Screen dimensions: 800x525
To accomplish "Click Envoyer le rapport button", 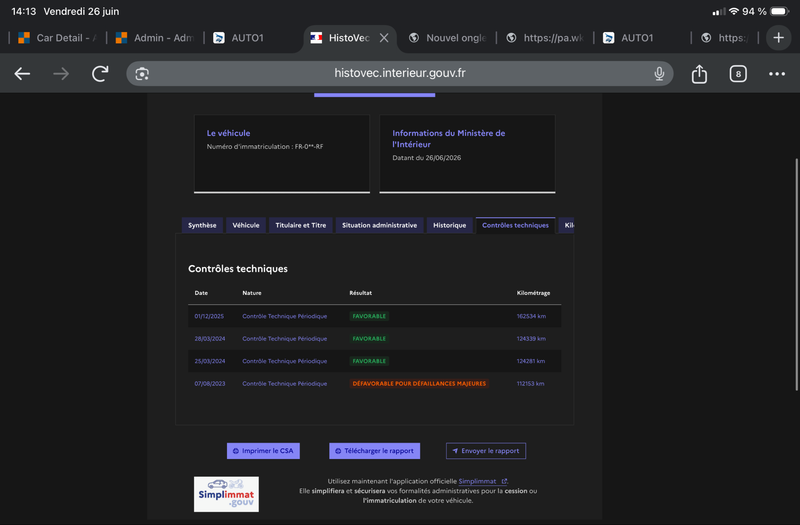I will coord(486,451).
